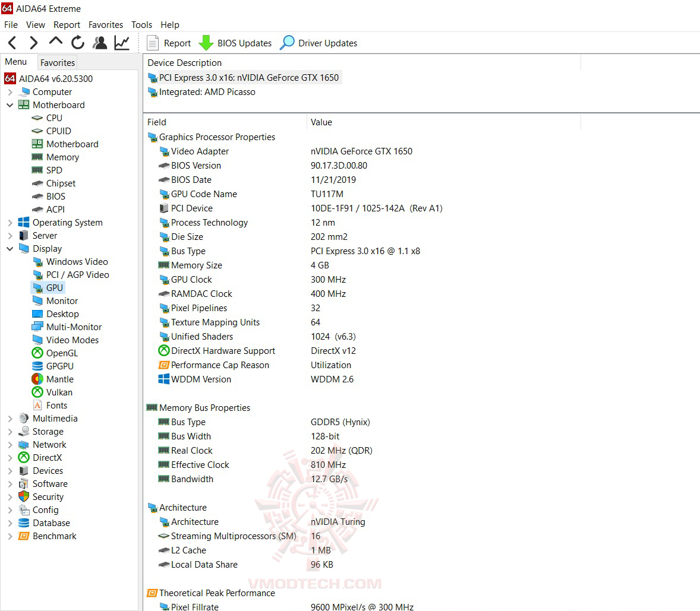Select Vulkan tree item
The height and width of the screenshot is (611, 700).
pyautogui.click(x=59, y=392)
